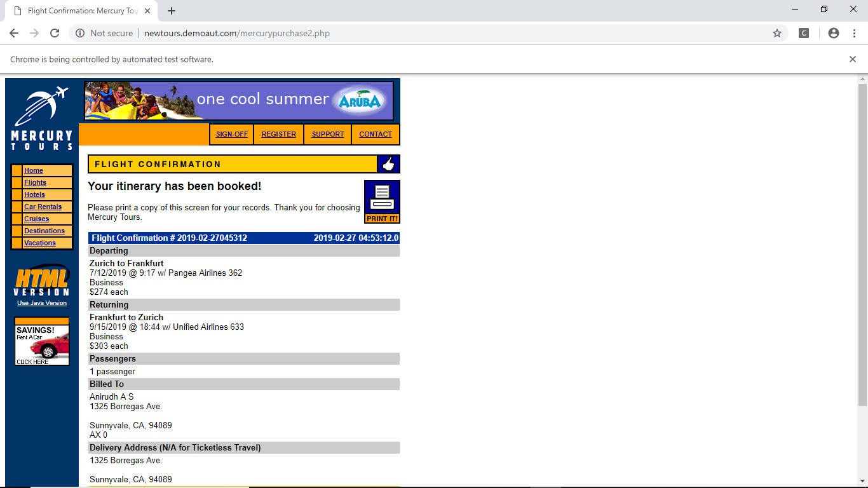Click the Pangea Airlines 362 flight line
The image size is (868, 488).
166,273
